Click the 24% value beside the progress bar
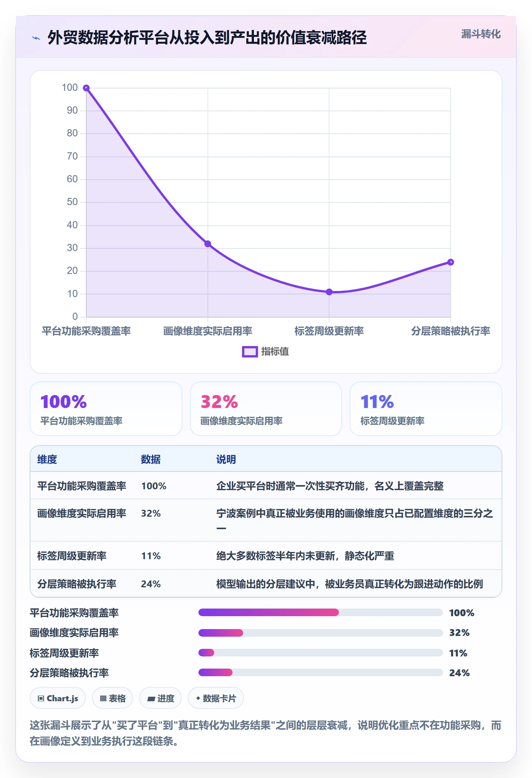 [x=459, y=673]
